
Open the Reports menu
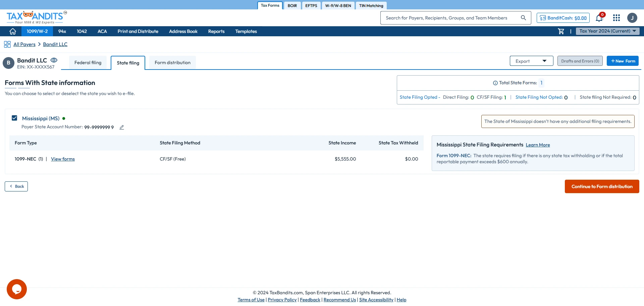[216, 31]
